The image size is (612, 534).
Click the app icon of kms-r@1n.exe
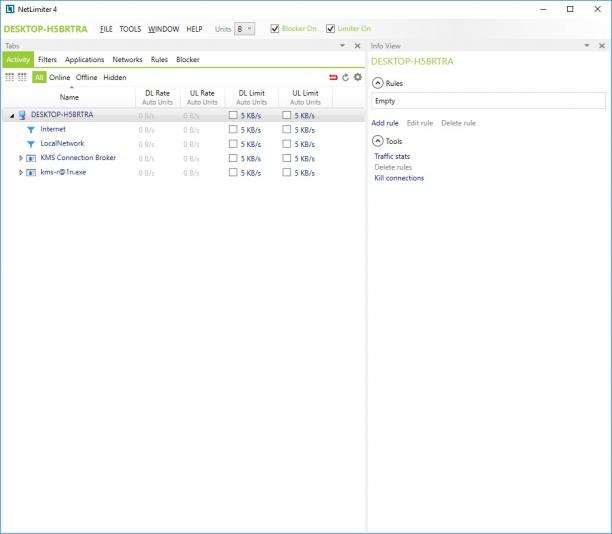pyautogui.click(x=31, y=173)
